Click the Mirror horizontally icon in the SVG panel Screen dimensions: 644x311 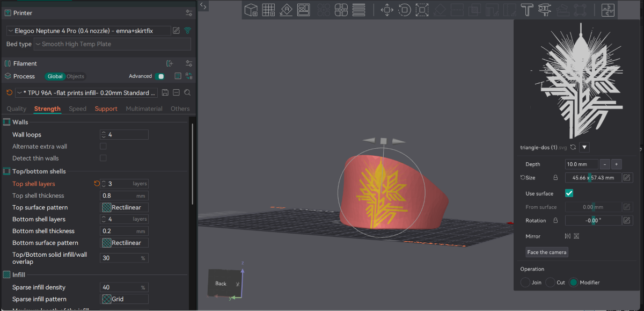coord(568,236)
